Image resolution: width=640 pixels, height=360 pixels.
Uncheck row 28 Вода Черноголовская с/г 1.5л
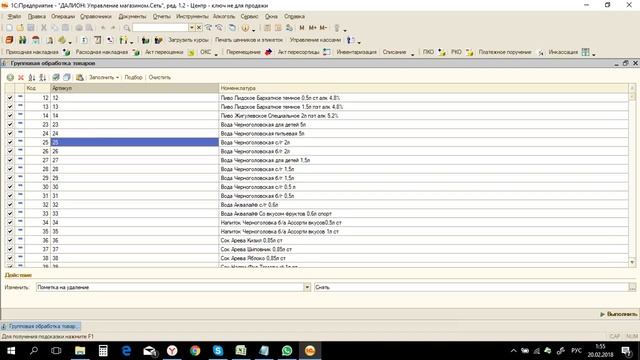click(x=10, y=169)
